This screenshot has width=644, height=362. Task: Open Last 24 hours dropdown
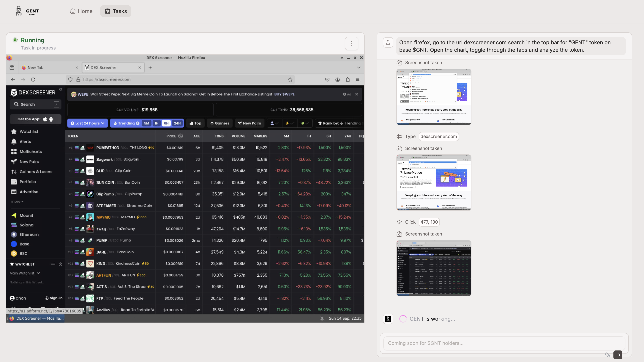tap(88, 123)
